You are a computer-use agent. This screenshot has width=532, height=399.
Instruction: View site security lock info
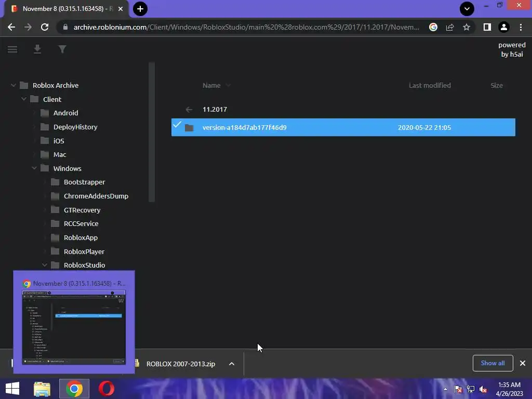point(65,27)
